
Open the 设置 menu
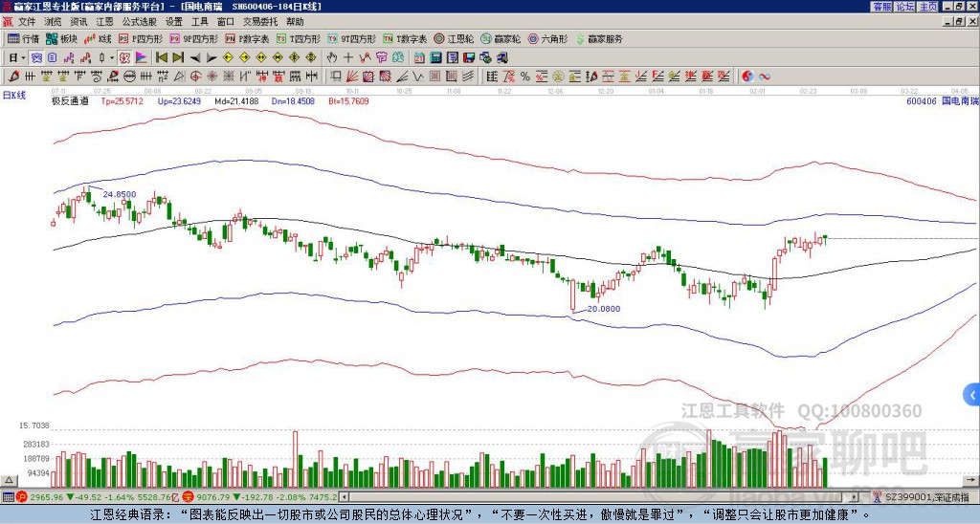pyautogui.click(x=174, y=22)
